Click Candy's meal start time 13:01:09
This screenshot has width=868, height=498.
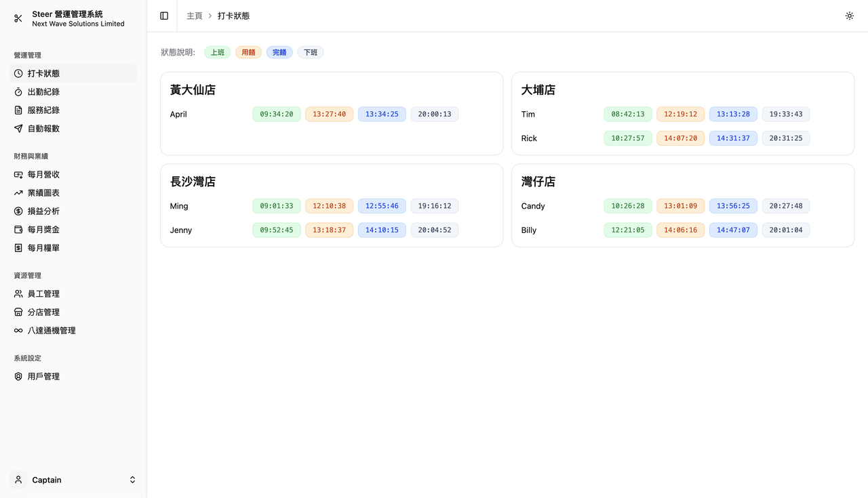tap(681, 206)
